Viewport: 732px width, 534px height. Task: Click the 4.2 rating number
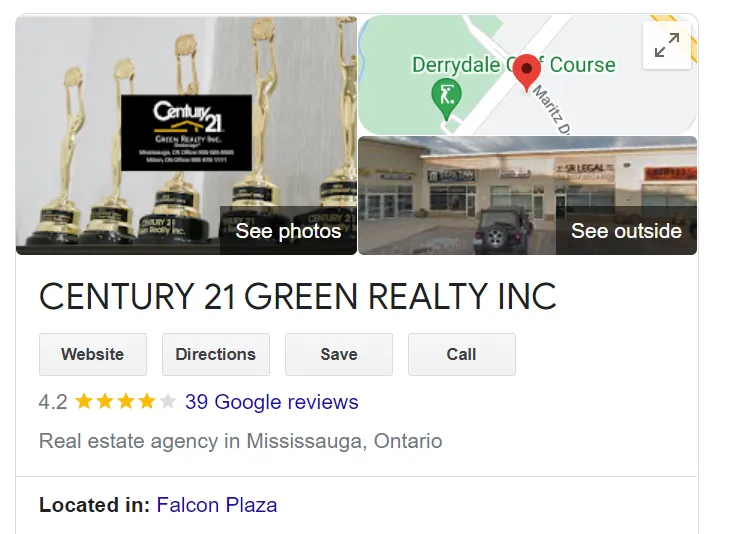[53, 402]
